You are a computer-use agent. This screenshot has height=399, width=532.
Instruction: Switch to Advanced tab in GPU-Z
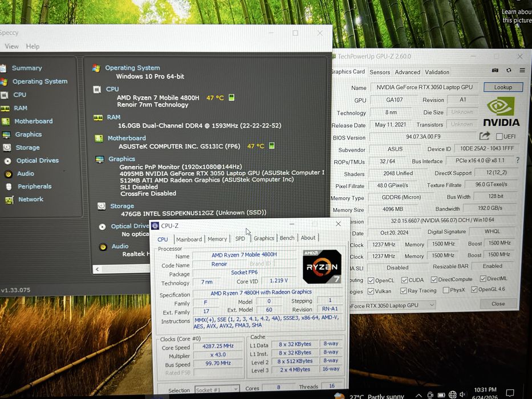pos(408,72)
